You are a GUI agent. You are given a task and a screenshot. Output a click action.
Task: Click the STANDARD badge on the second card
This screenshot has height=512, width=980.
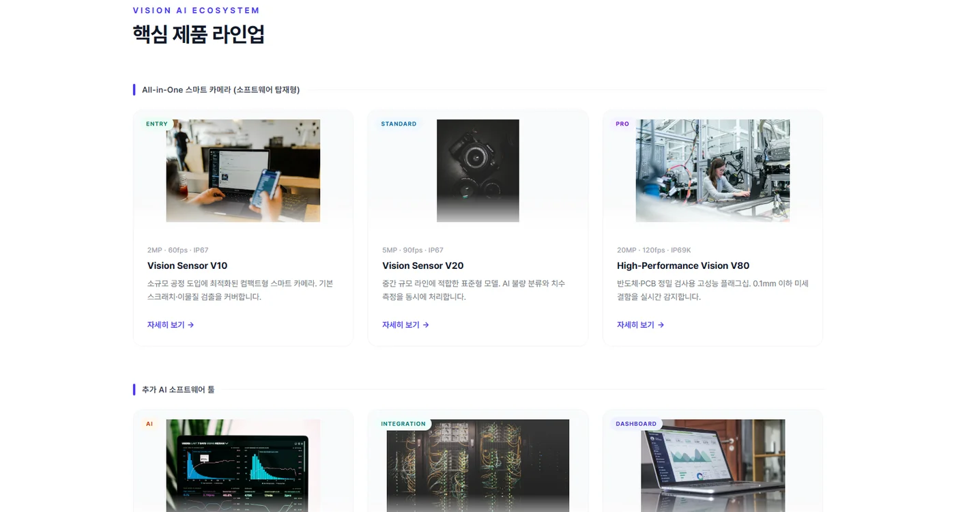coord(399,124)
